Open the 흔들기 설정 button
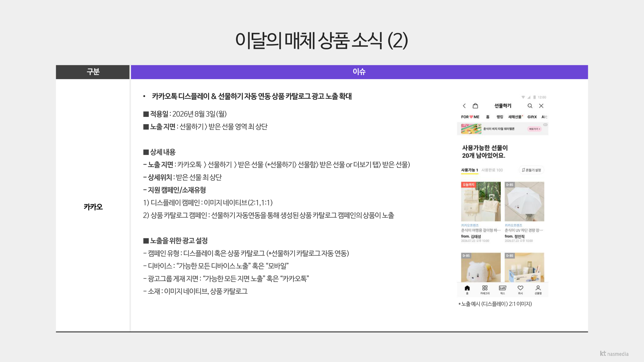This screenshot has height=362, width=644. 532,170
